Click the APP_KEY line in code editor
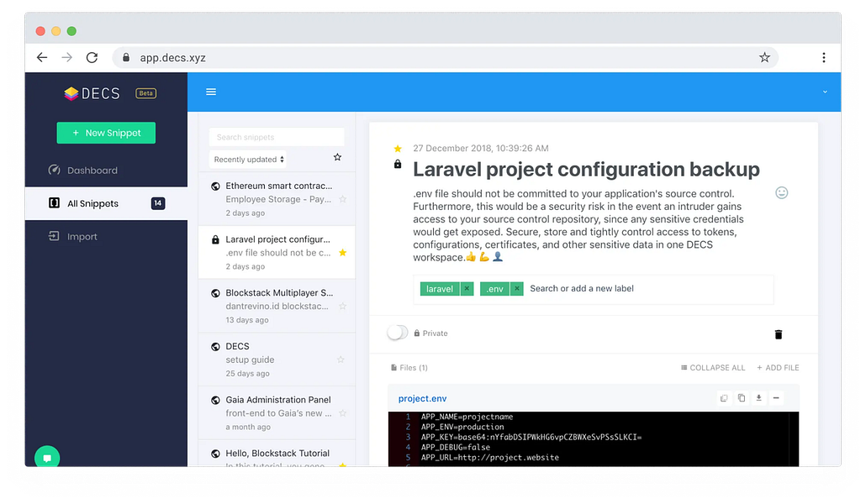Viewport: 866px width, 504px height. coord(531,437)
